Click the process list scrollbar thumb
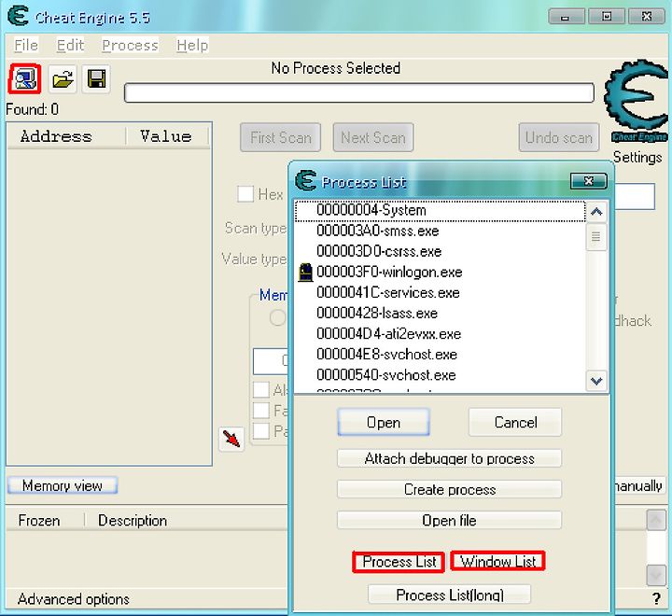The image size is (672, 616). coord(595,237)
